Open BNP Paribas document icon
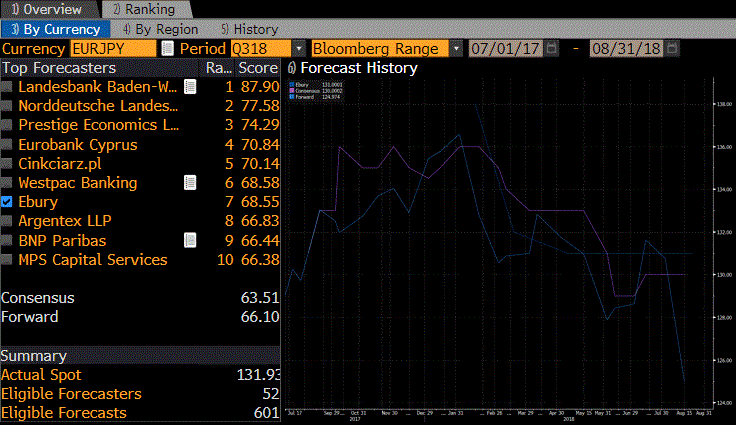Screen dimensions: 736x425 tap(190, 240)
